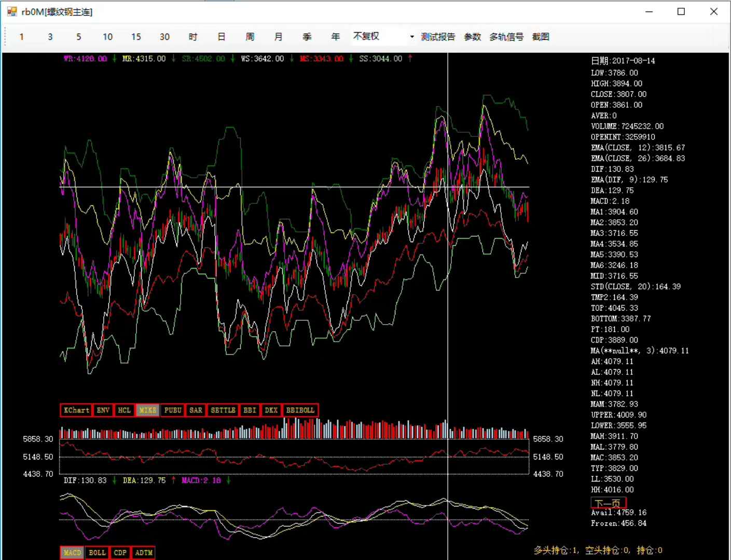731x560 pixels.
Task: Expand the 不复权 adjustment dropdown
Action: tap(411, 37)
